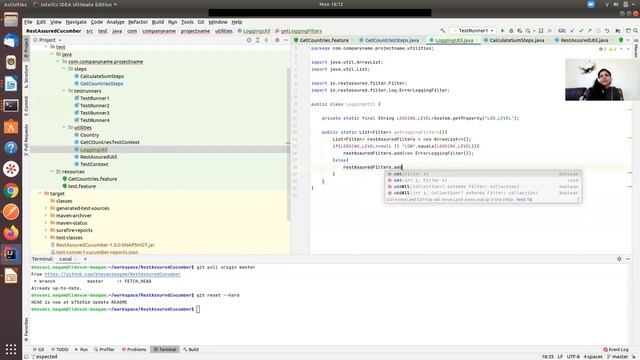Hide the Project tool window
640x360 pixels.
[x=286, y=40]
